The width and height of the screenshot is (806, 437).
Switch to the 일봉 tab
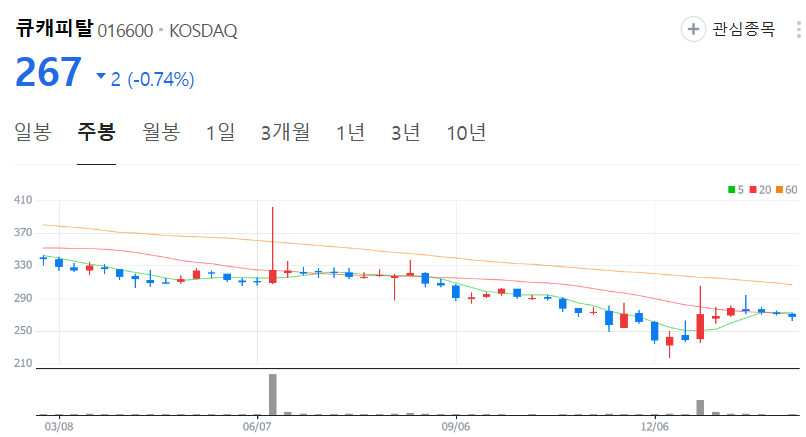pyautogui.click(x=32, y=132)
